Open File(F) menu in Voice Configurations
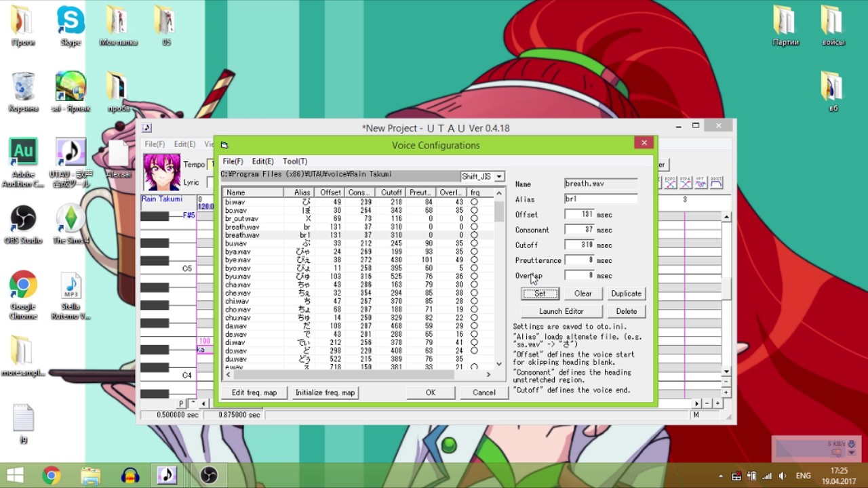This screenshot has width=868, height=488. [x=233, y=161]
